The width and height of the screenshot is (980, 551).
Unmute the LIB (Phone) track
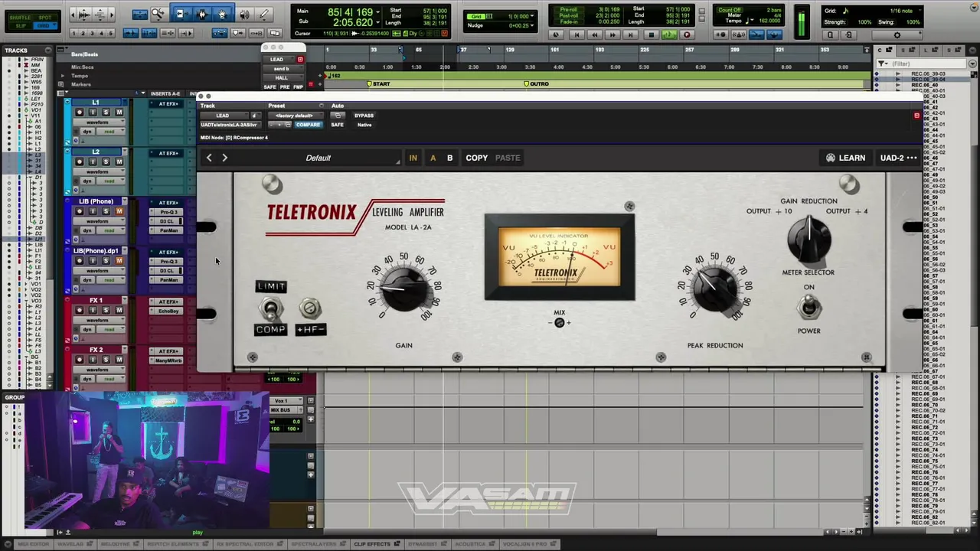click(x=119, y=211)
